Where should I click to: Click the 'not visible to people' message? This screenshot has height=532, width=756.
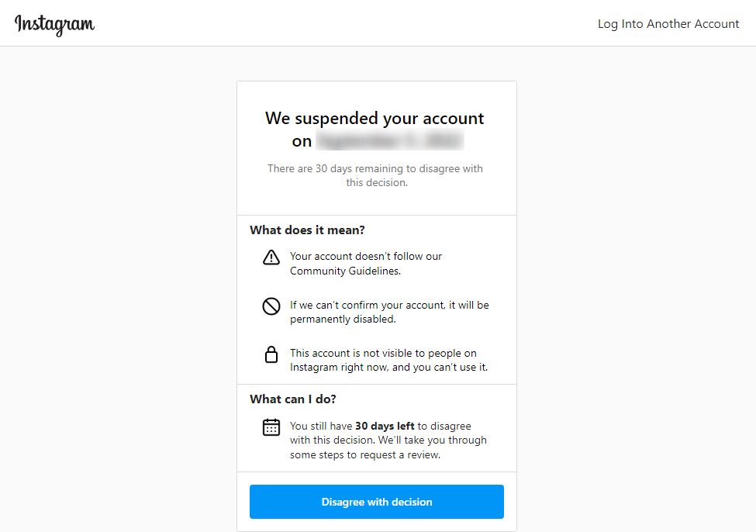coord(383,353)
